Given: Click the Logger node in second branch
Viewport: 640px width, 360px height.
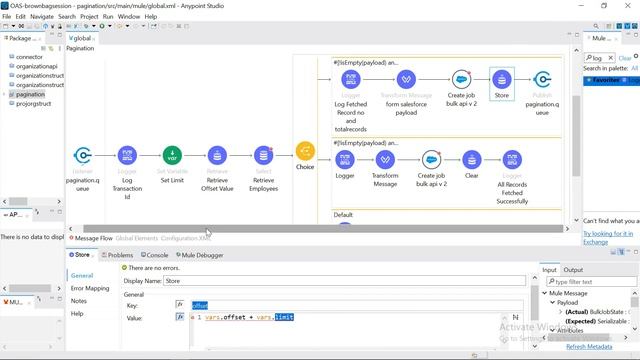Looking at the screenshot, I should pyautogui.click(x=344, y=160).
